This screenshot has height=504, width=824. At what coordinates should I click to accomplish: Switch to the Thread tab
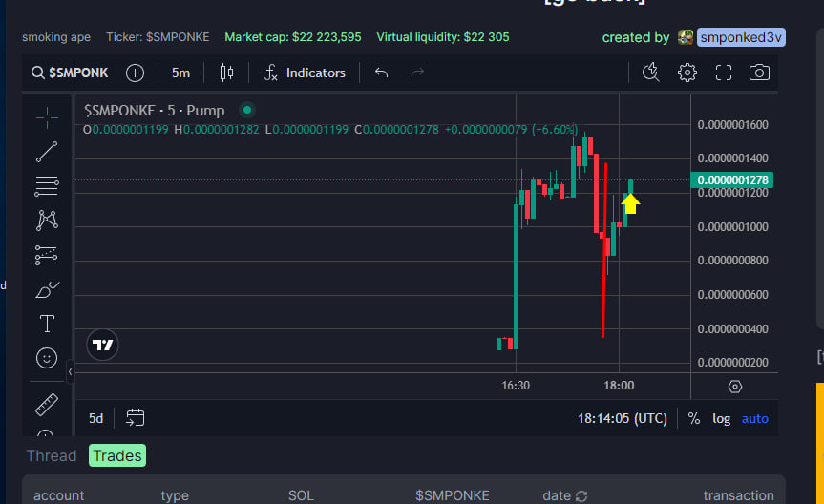52,455
